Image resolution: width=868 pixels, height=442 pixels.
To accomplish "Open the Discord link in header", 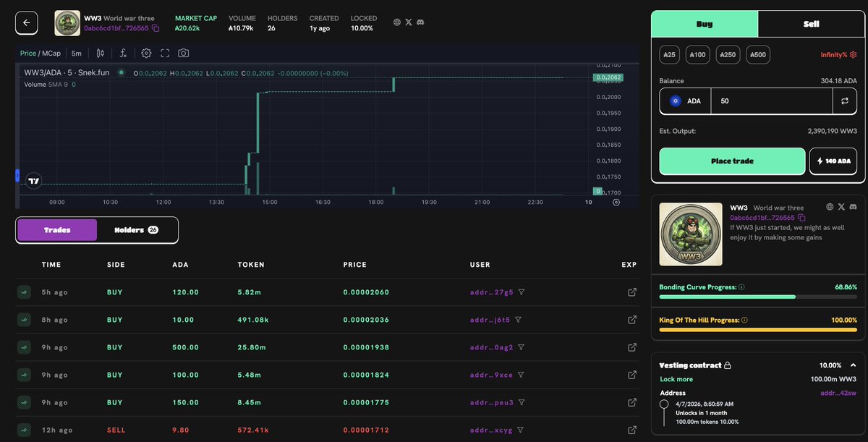I will point(420,22).
